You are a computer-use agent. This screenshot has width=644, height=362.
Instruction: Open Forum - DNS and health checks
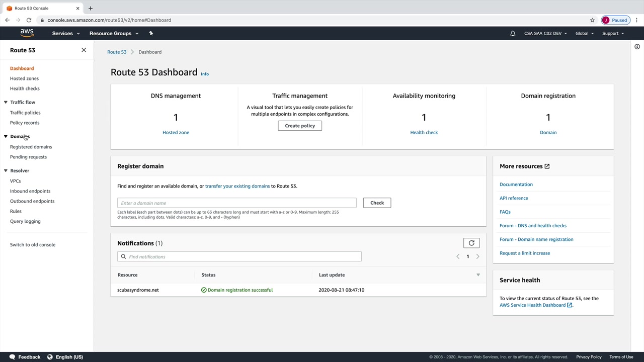click(x=533, y=226)
